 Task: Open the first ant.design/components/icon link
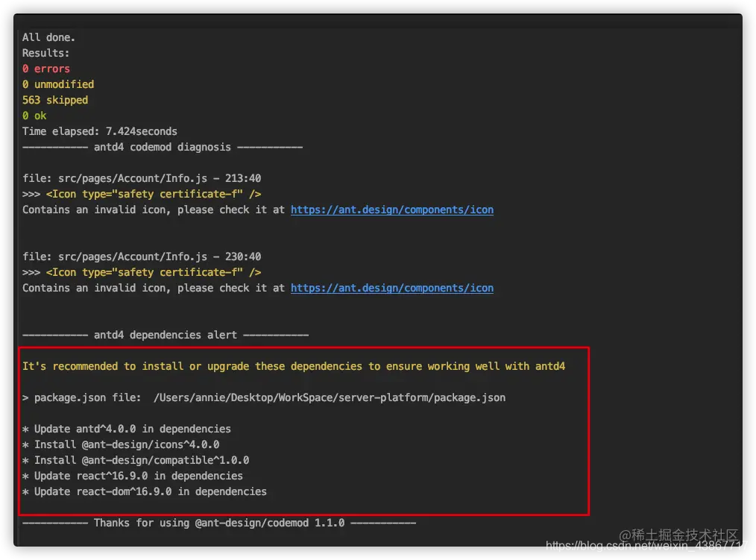tap(391, 210)
